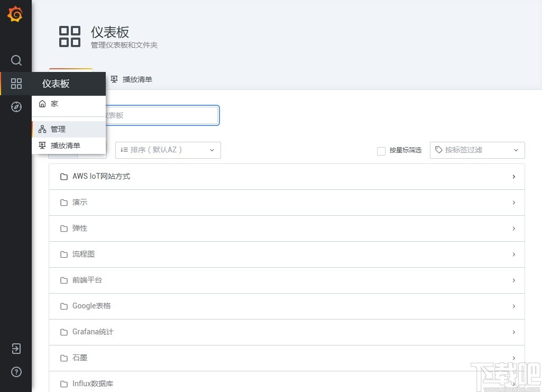This screenshot has height=392, width=542.
Task: Open the Explore compass icon
Action: (x=16, y=106)
